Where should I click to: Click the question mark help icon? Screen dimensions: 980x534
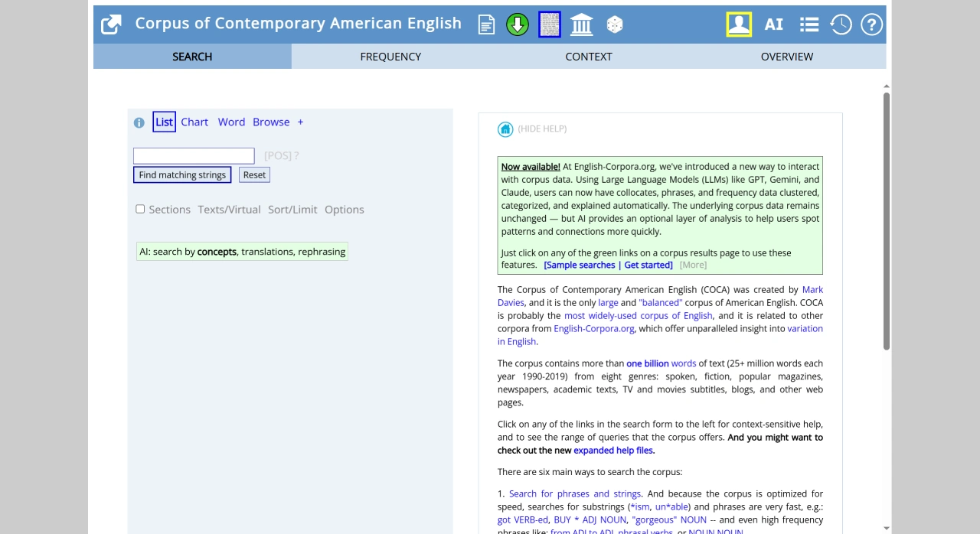pyautogui.click(x=871, y=24)
